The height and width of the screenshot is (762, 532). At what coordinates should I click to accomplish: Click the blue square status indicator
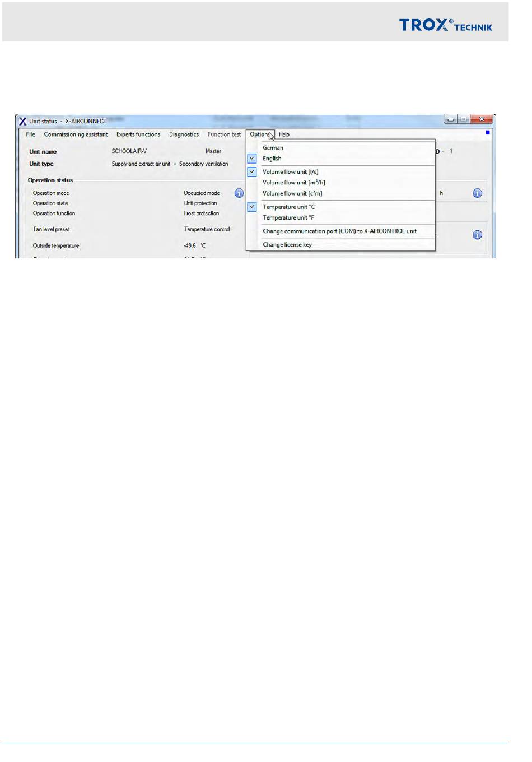click(488, 133)
